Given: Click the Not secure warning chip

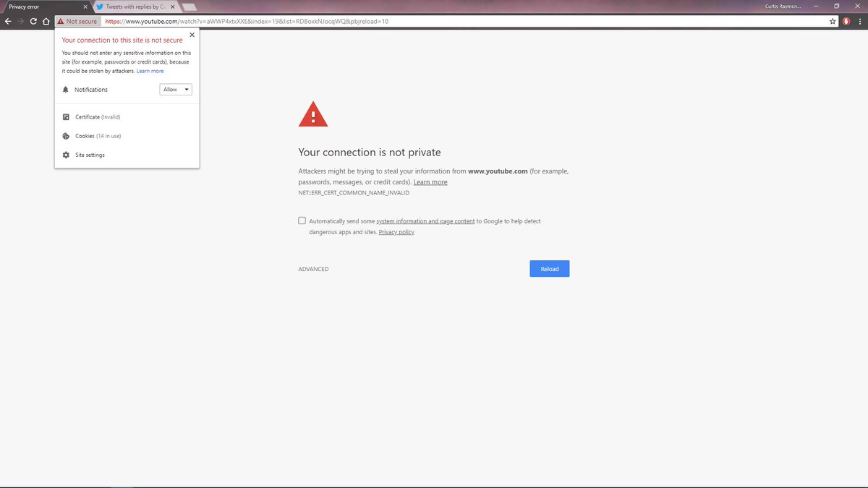Looking at the screenshot, I should click(x=77, y=22).
